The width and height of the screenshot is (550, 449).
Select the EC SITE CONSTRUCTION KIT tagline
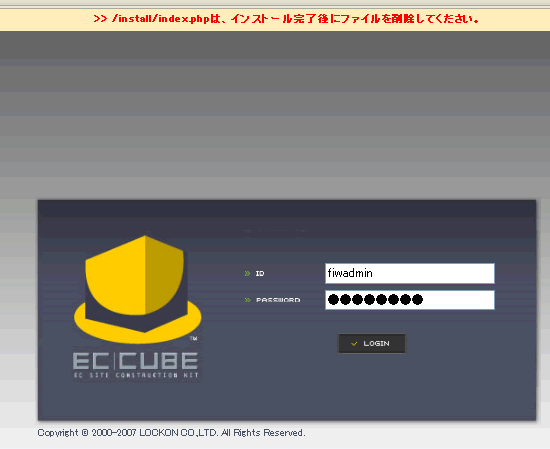click(x=136, y=375)
